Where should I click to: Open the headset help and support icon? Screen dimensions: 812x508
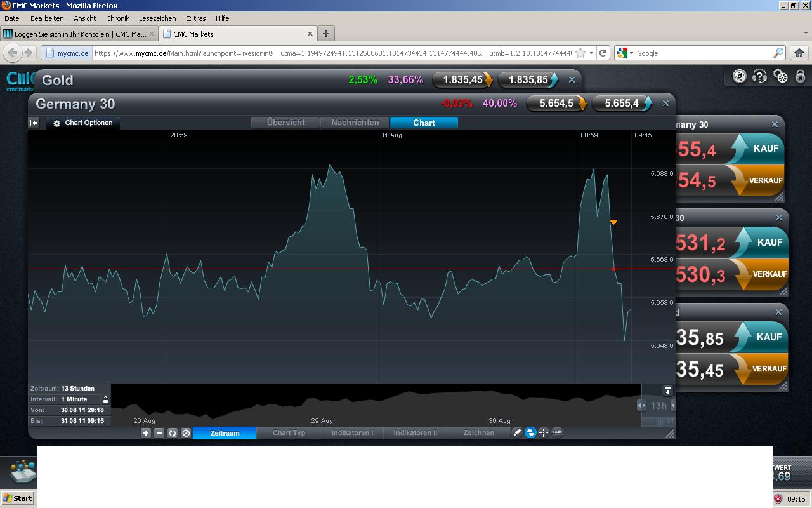click(x=759, y=77)
